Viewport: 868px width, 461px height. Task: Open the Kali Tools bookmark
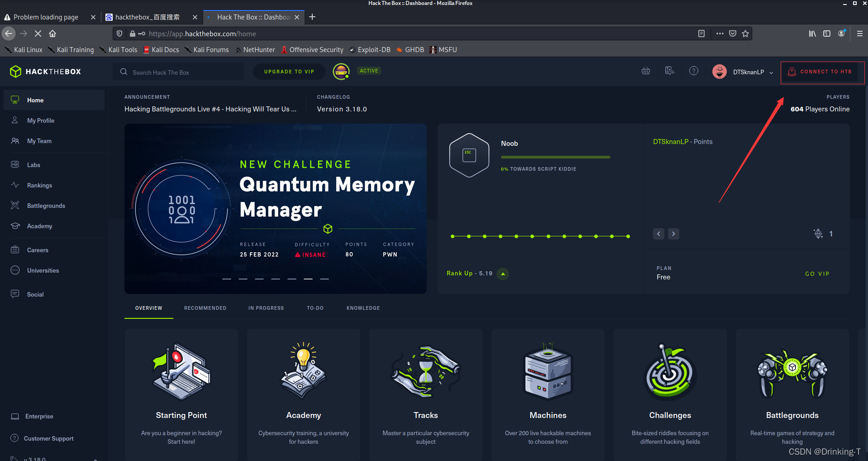(118, 50)
